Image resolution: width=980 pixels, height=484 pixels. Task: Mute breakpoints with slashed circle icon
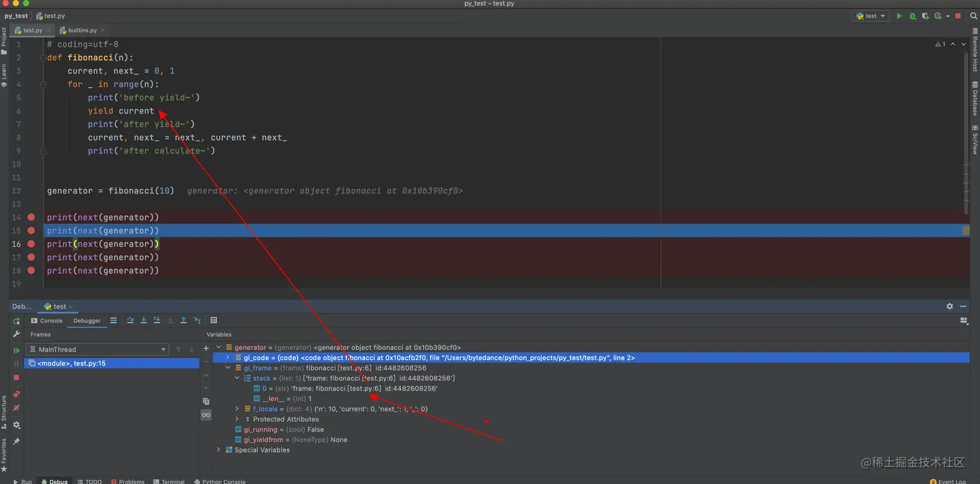(17, 408)
